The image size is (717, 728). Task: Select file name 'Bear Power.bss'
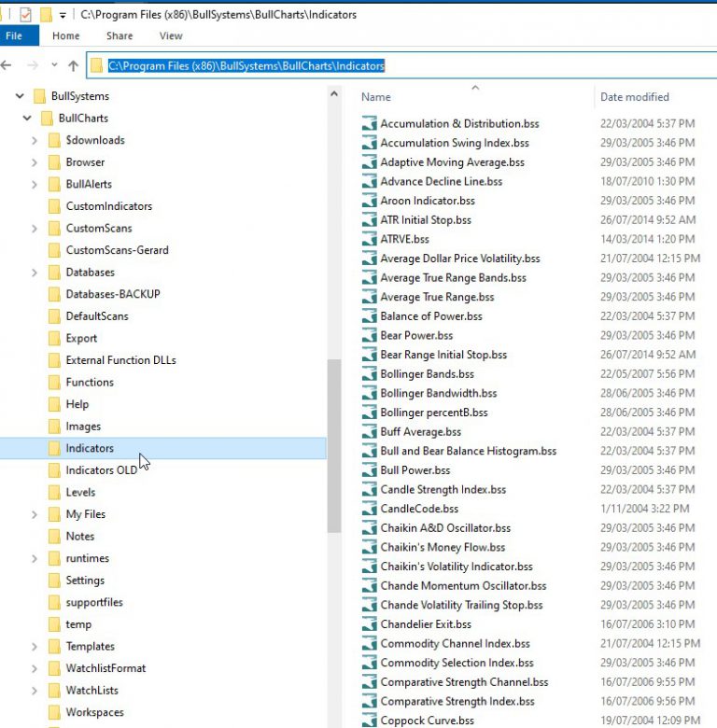(x=416, y=335)
